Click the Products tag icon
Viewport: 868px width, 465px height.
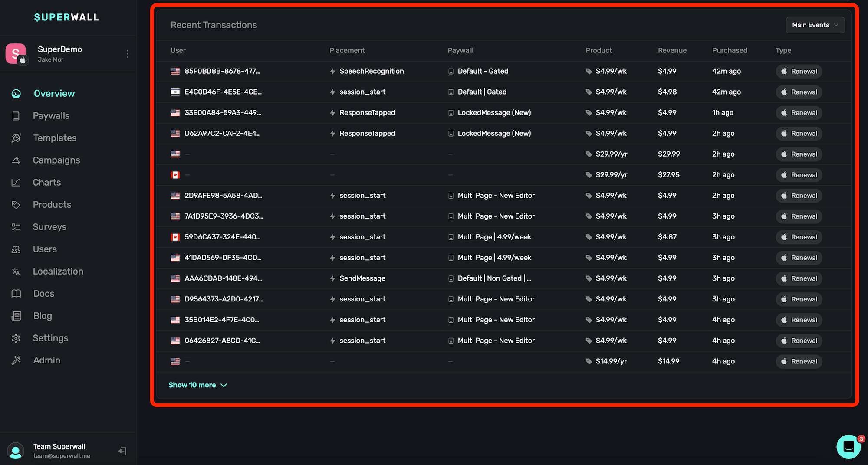[x=16, y=205]
